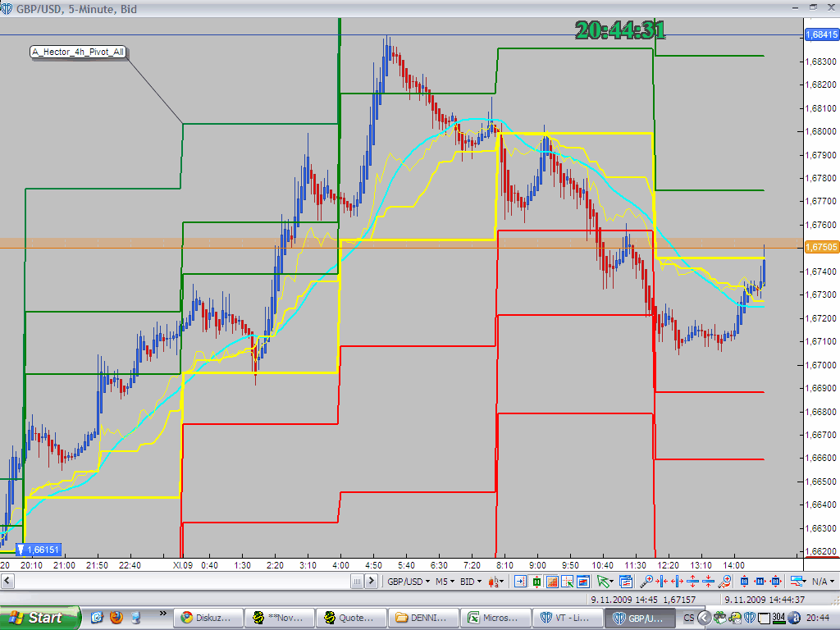Click the vertical fit chart icon
Image resolution: width=840 pixels, height=630 pixels.
(744, 582)
